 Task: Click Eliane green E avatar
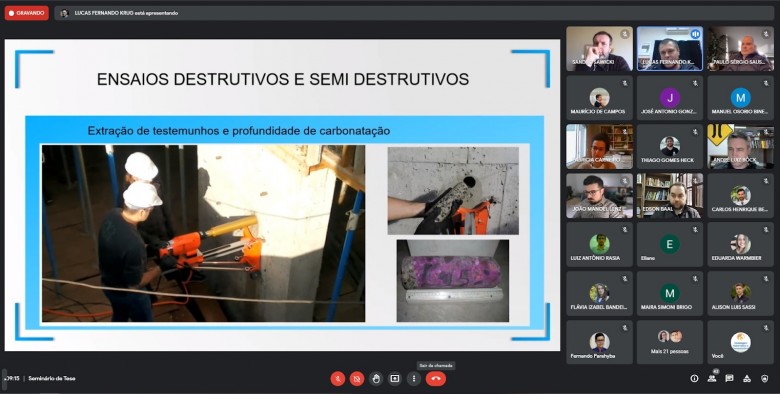(670, 244)
